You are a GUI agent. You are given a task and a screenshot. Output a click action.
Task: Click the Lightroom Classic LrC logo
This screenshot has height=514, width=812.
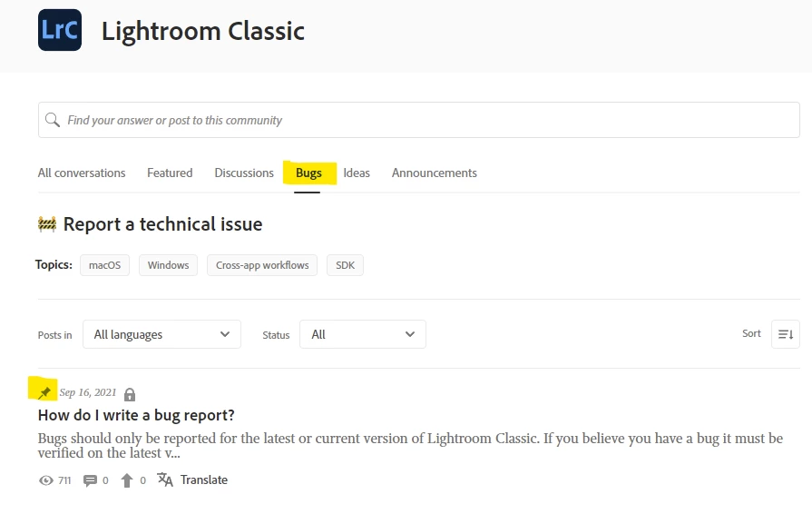click(x=60, y=30)
